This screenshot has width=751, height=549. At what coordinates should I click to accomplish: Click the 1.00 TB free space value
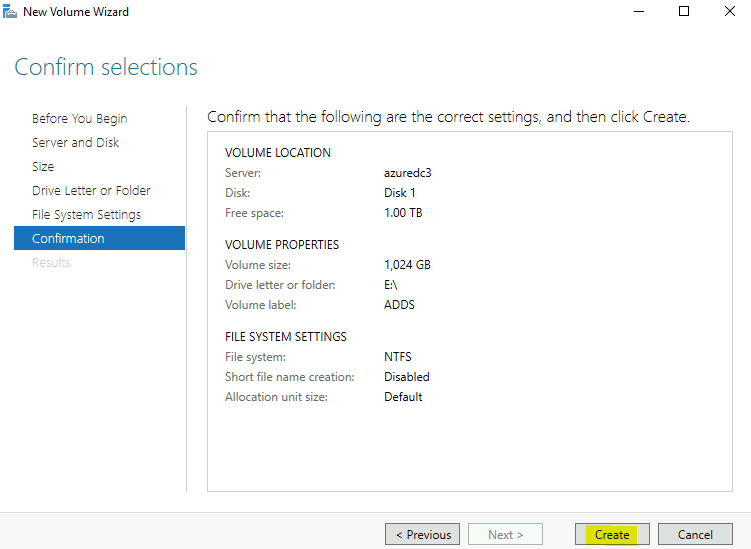(403, 213)
